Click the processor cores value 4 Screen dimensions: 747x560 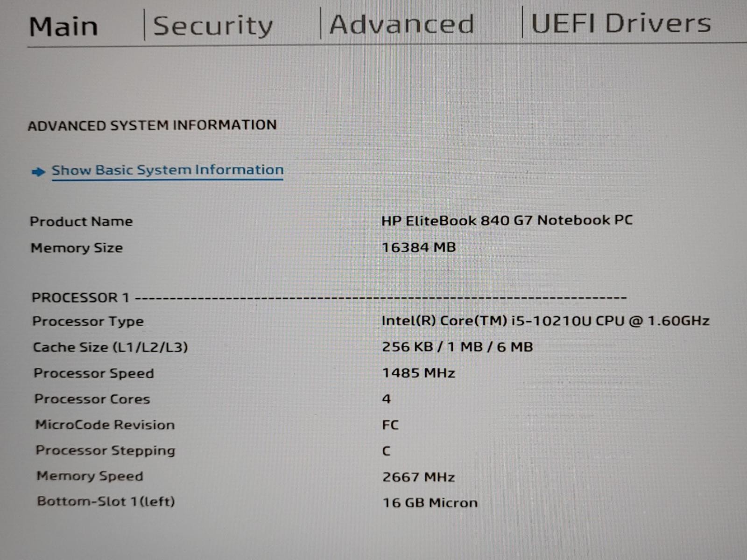(x=386, y=399)
